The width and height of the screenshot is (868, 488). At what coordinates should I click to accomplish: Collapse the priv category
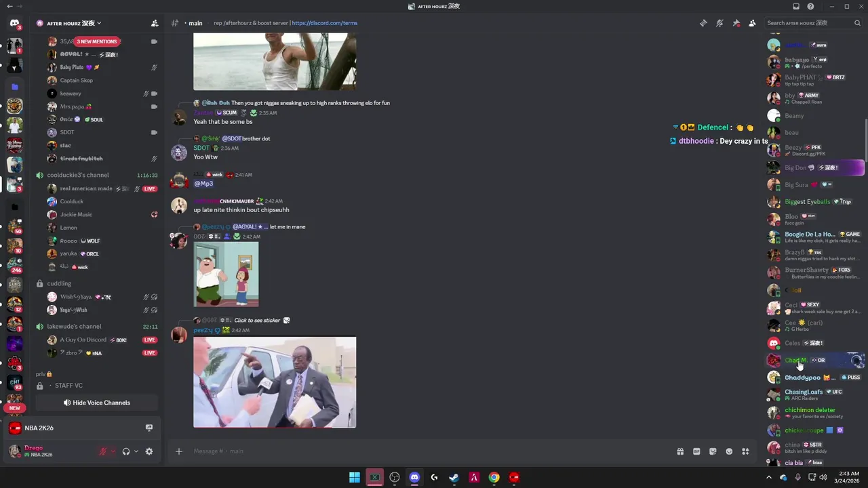44,374
